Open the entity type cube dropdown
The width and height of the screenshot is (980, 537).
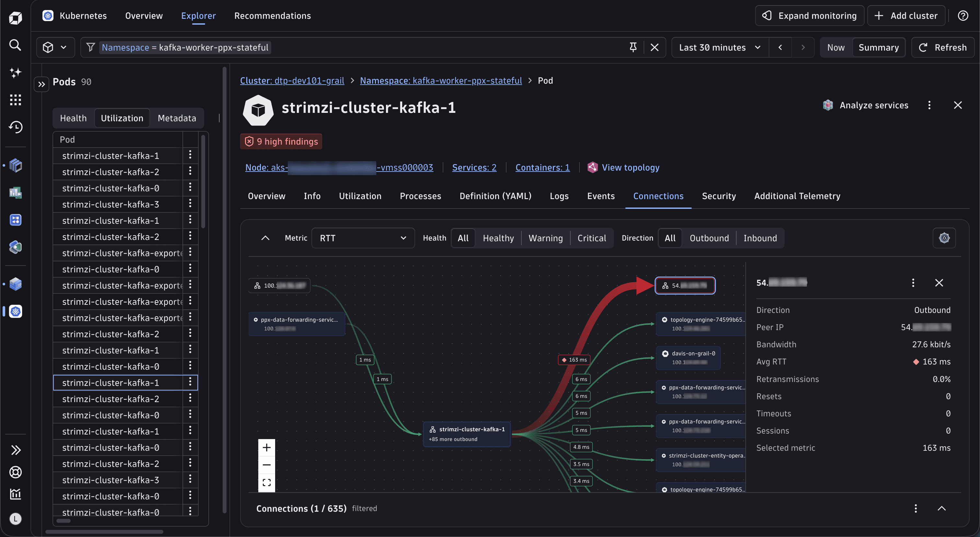coord(55,47)
